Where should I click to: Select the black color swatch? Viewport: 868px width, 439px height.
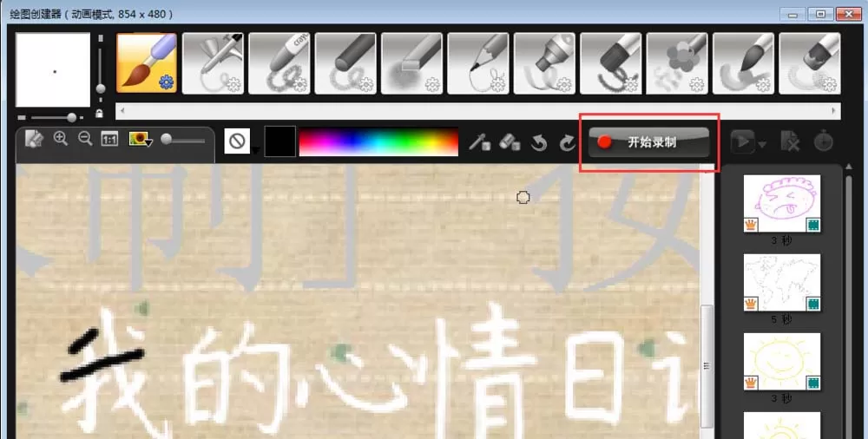tap(280, 141)
